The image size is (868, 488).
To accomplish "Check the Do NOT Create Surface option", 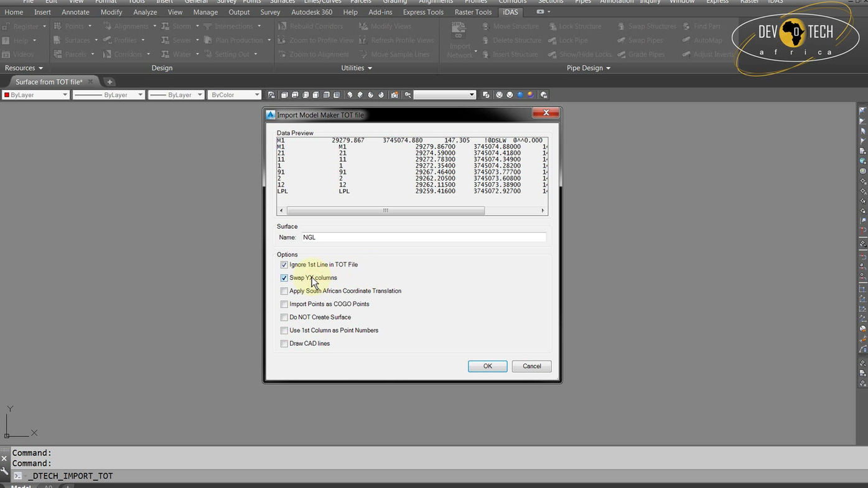I will click(x=284, y=317).
